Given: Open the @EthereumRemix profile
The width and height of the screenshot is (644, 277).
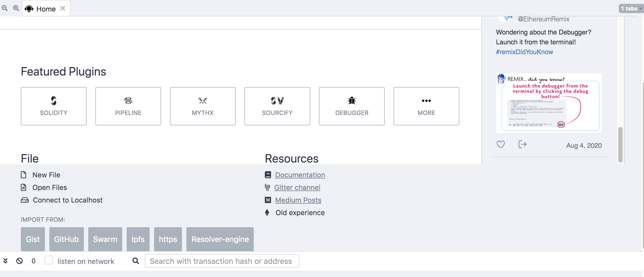Looking at the screenshot, I should [543, 19].
